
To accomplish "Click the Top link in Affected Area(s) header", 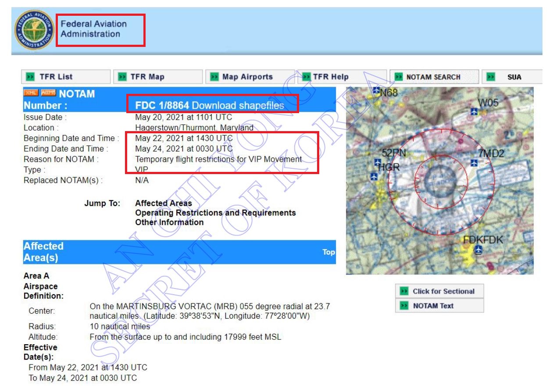I will tap(328, 252).
